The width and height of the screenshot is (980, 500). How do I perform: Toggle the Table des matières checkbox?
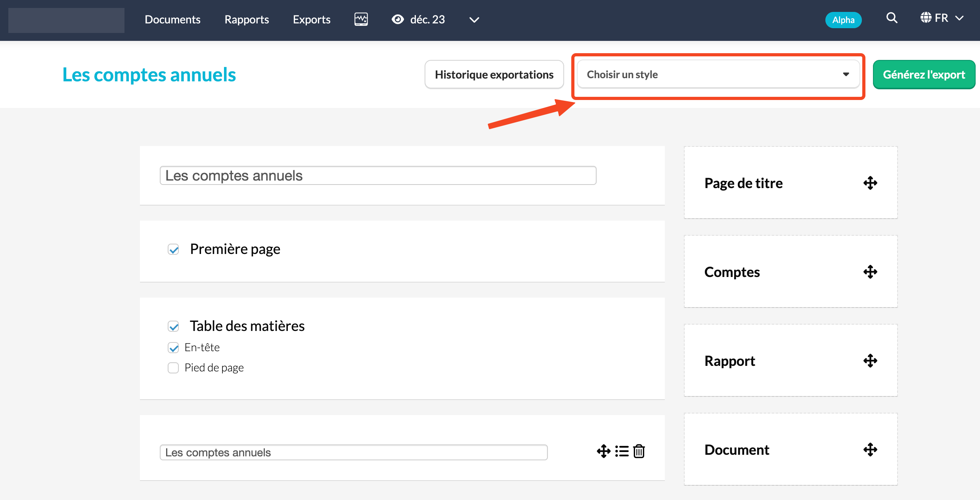point(173,326)
